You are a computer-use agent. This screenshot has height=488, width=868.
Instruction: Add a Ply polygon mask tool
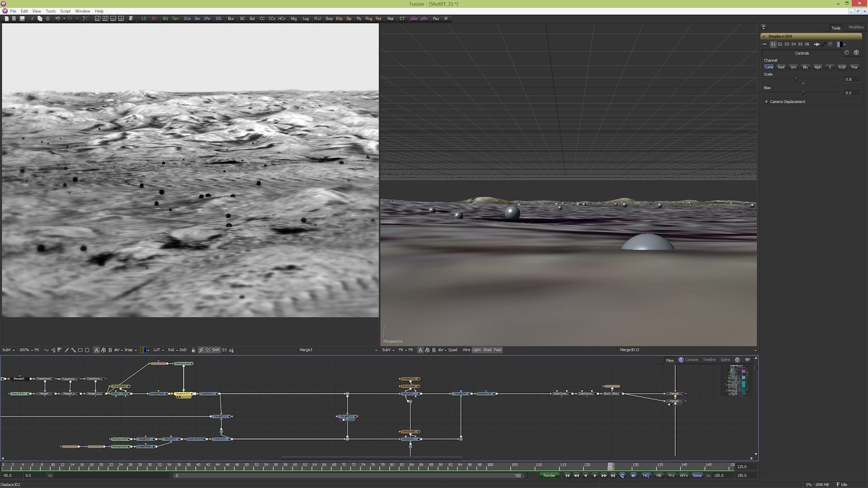359,19
